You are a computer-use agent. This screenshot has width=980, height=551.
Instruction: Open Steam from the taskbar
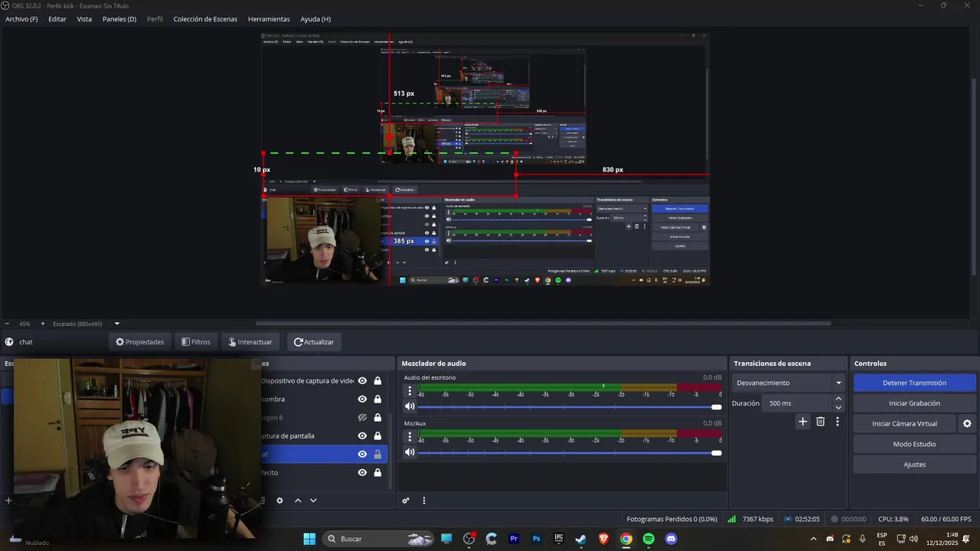click(581, 539)
